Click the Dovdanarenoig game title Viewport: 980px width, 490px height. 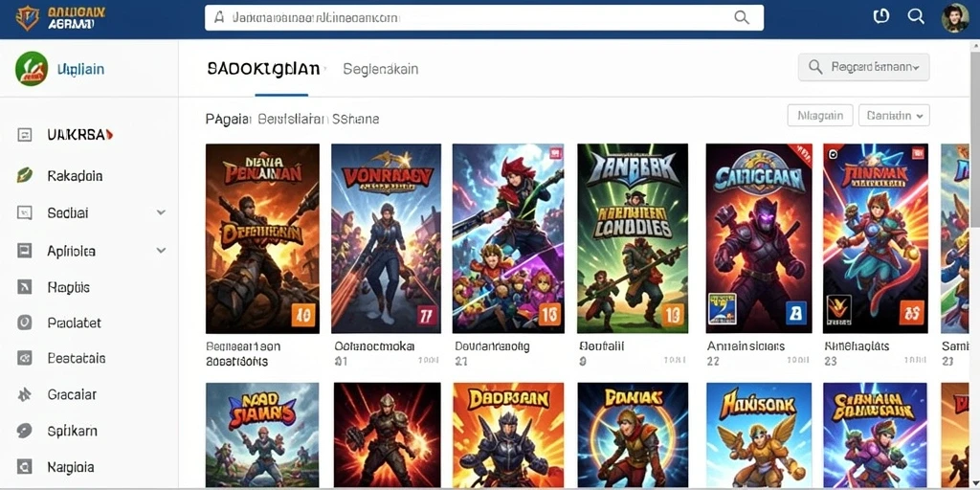(x=493, y=345)
